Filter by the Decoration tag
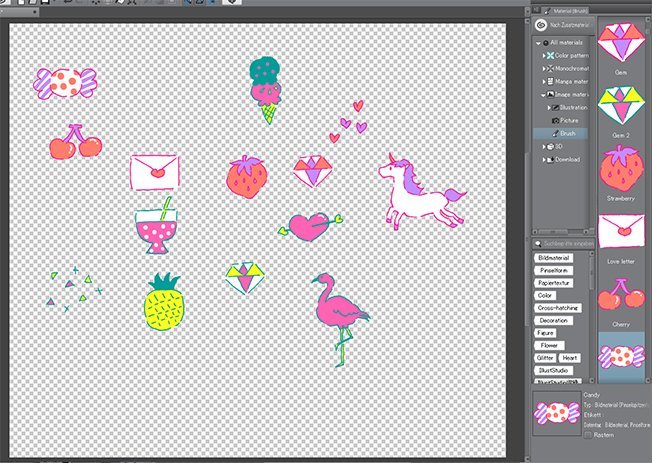The height and width of the screenshot is (463, 652). [553, 320]
